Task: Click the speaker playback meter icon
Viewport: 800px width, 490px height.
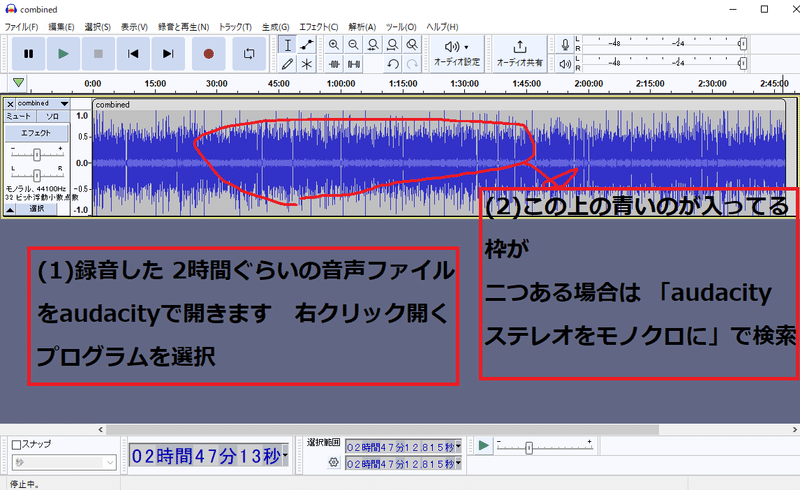Action: [565, 64]
